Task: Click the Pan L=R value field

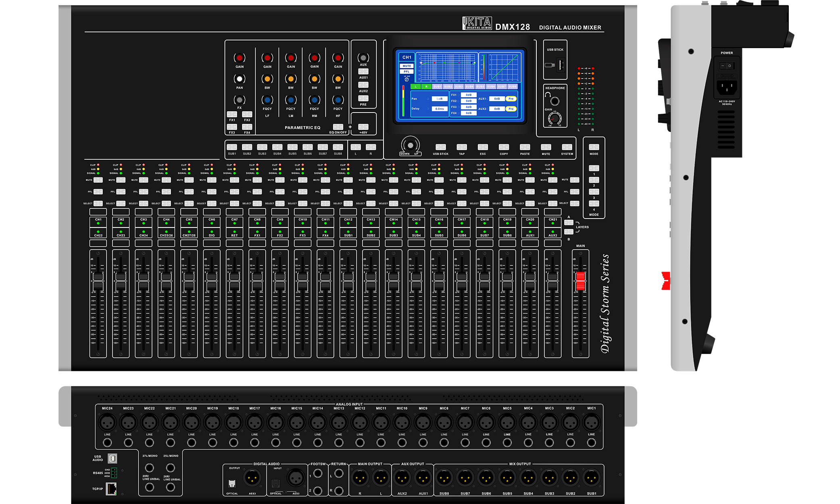Action: coord(440,99)
